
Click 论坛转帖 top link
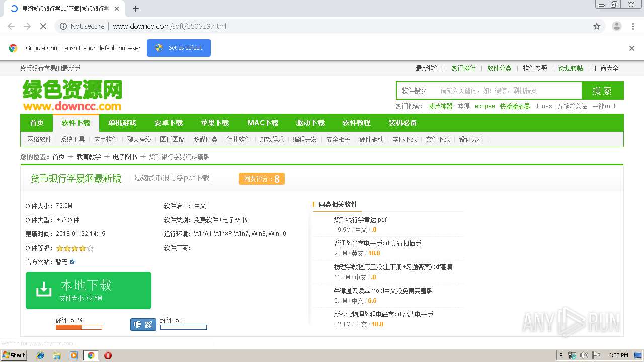click(571, 69)
